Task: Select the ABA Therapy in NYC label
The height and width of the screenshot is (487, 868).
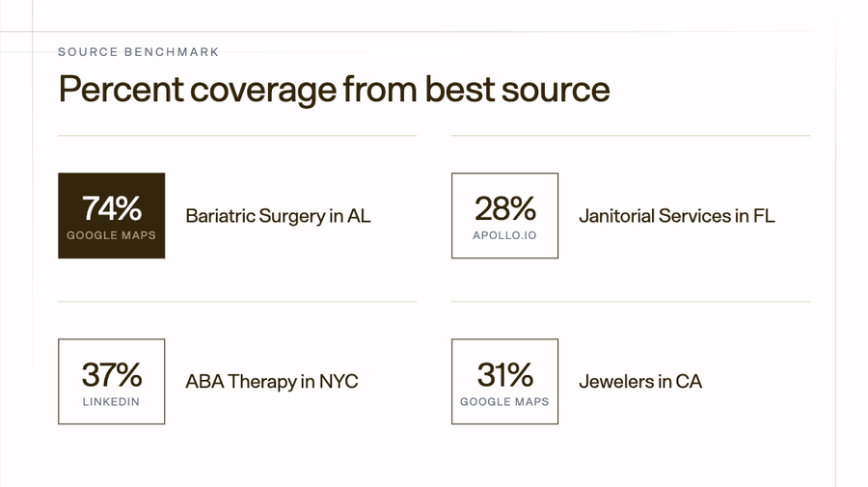Action: point(272,381)
